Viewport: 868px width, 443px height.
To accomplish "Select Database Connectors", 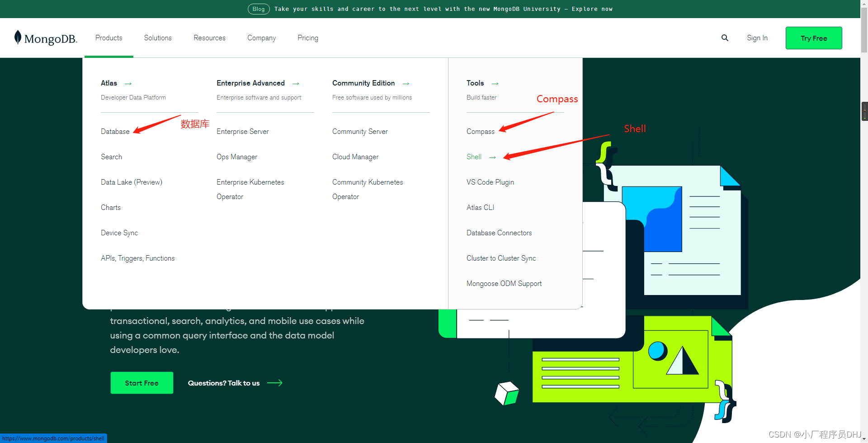I will click(x=499, y=233).
